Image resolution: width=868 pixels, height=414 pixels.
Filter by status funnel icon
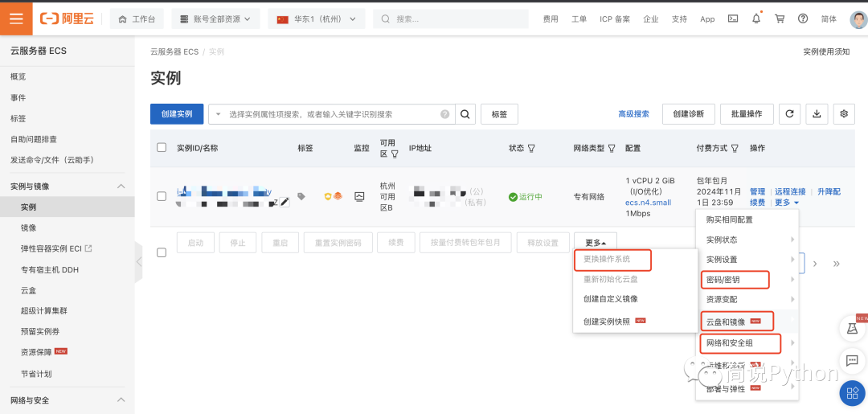click(531, 149)
